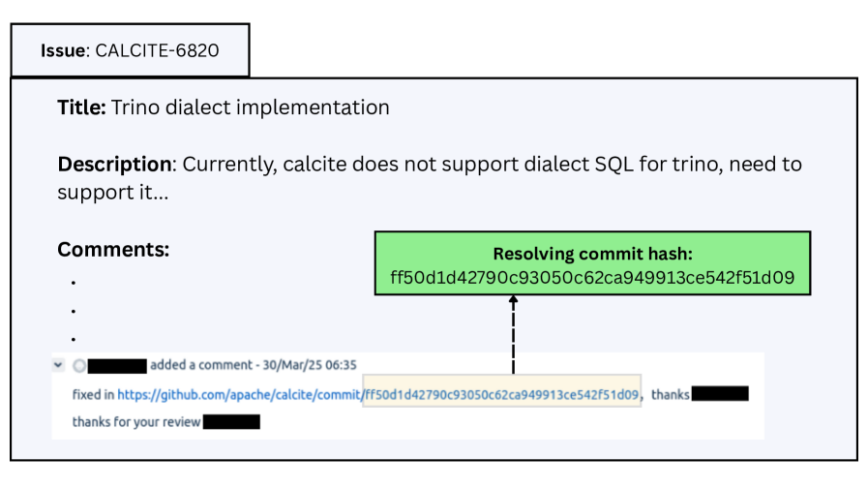Click the second bullet dot under Comments
Screen dimensions: 868x489
point(74,312)
